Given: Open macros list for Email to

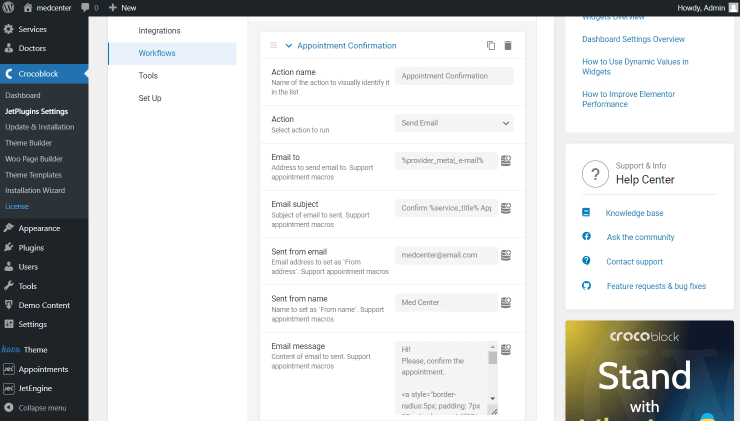Looking at the screenshot, I should pos(506,160).
